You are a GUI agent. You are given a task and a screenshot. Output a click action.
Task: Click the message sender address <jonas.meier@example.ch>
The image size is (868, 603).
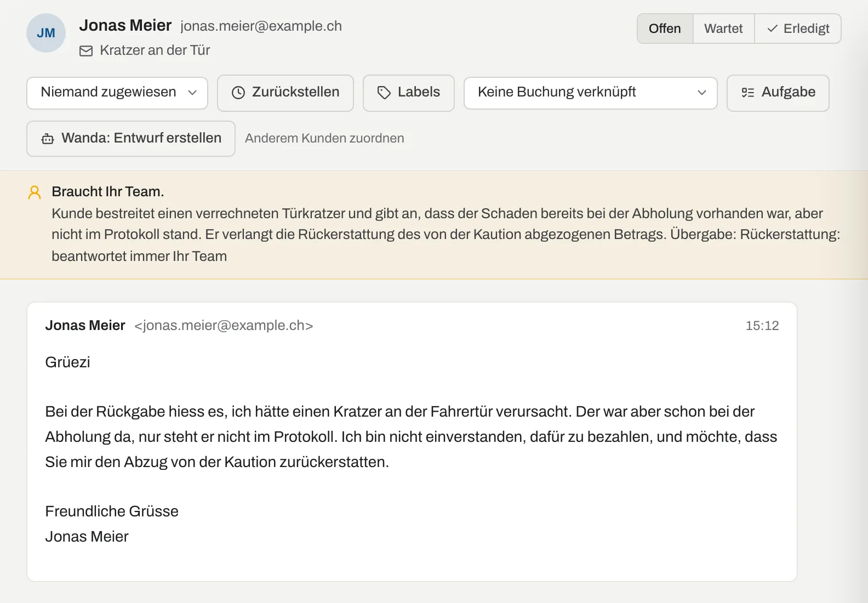point(224,325)
